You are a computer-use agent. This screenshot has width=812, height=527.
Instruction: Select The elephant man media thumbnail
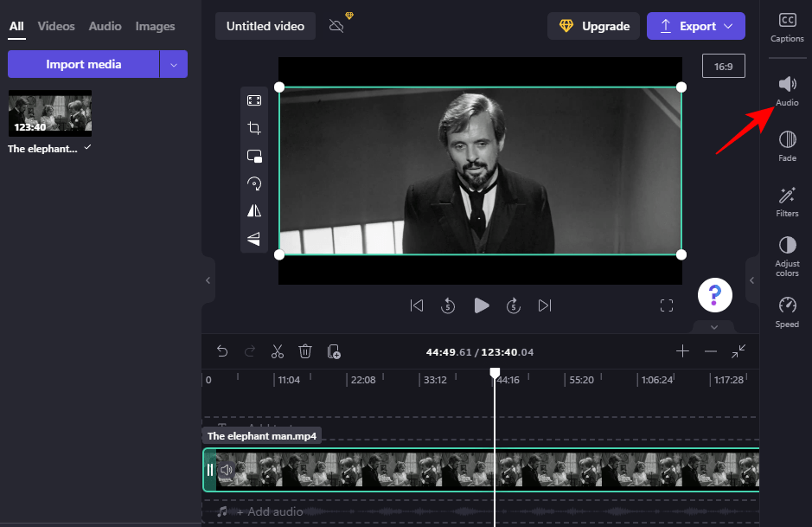[x=49, y=112]
